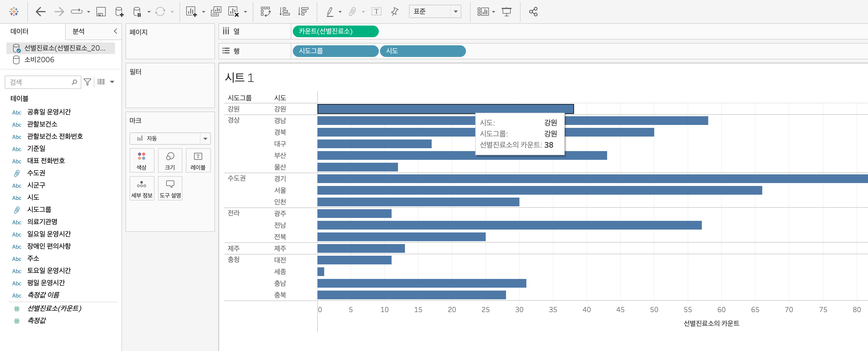Viewport: 868px width, 351px height.
Task: Sort bars in ascending order
Action: pyautogui.click(x=284, y=12)
